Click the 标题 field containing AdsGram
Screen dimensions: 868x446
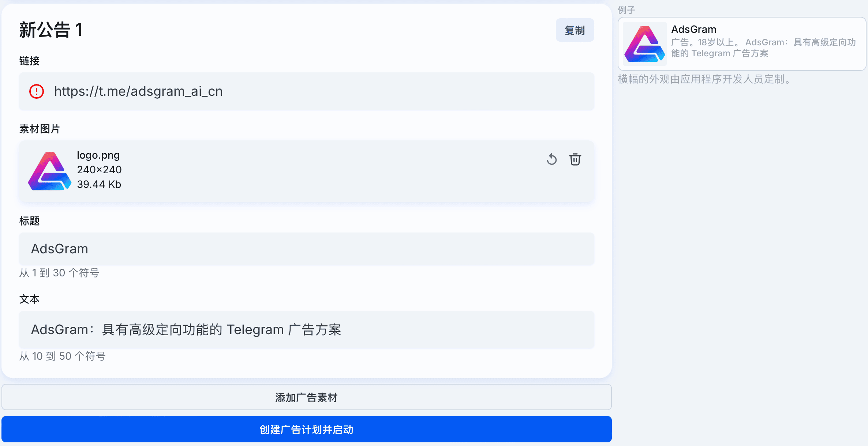click(256, 249)
